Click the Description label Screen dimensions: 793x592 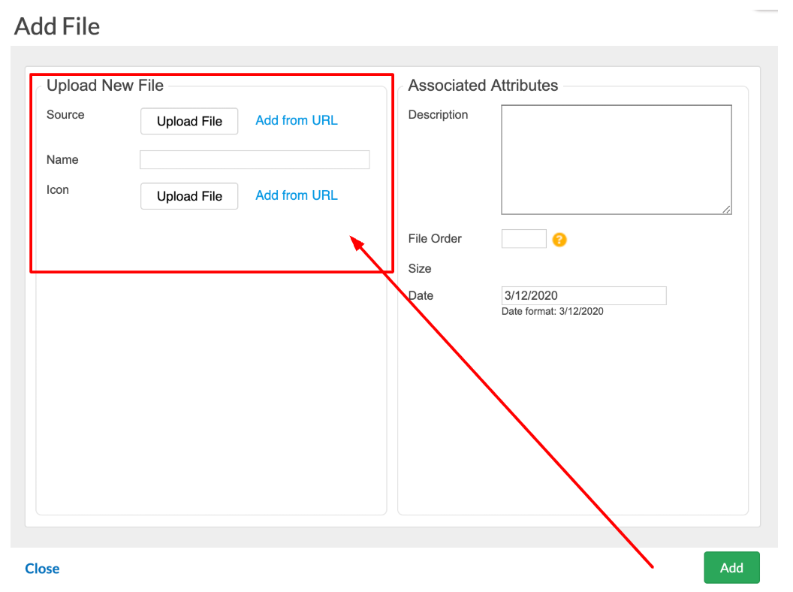click(x=438, y=115)
